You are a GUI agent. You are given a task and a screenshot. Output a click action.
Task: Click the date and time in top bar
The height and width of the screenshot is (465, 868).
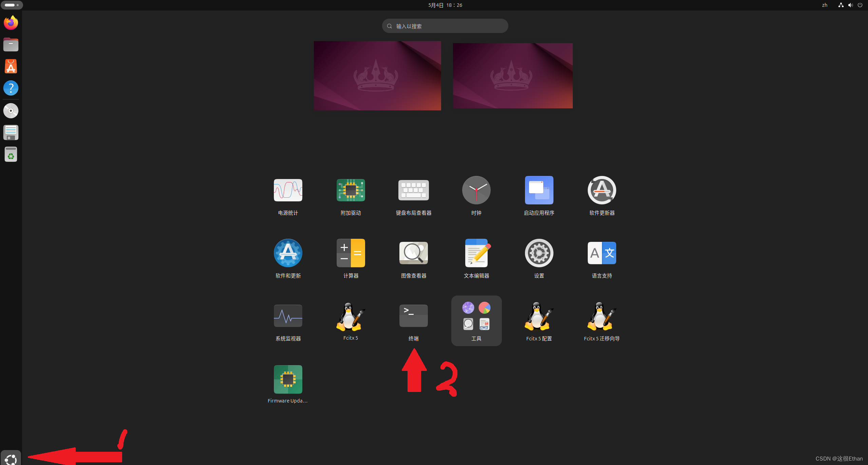pyautogui.click(x=445, y=5)
